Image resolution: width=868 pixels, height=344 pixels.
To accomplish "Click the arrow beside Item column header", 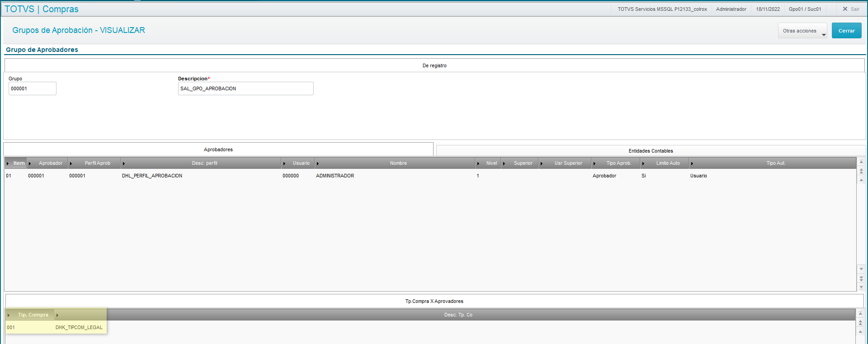I will coord(8,163).
